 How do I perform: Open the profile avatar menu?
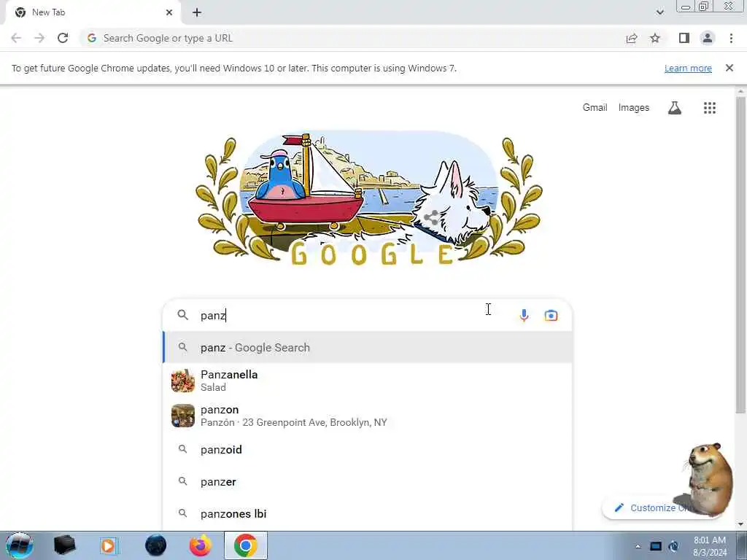point(708,38)
